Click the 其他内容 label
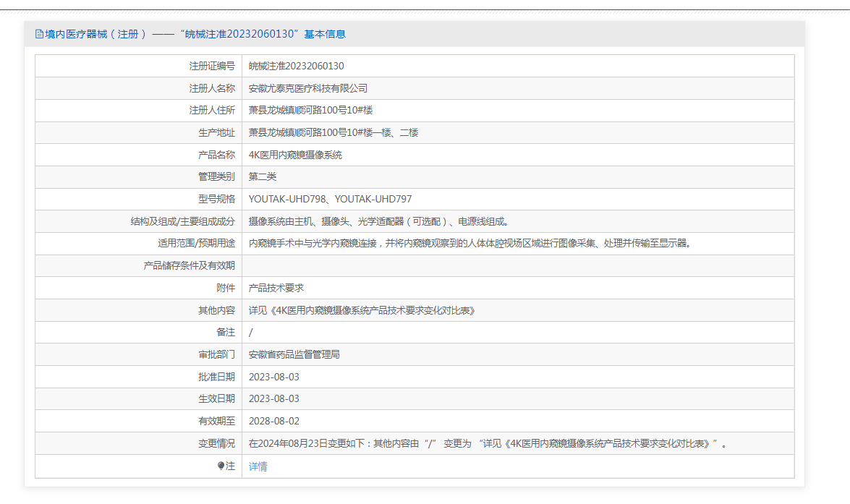The width and height of the screenshot is (850, 504). tap(217, 310)
